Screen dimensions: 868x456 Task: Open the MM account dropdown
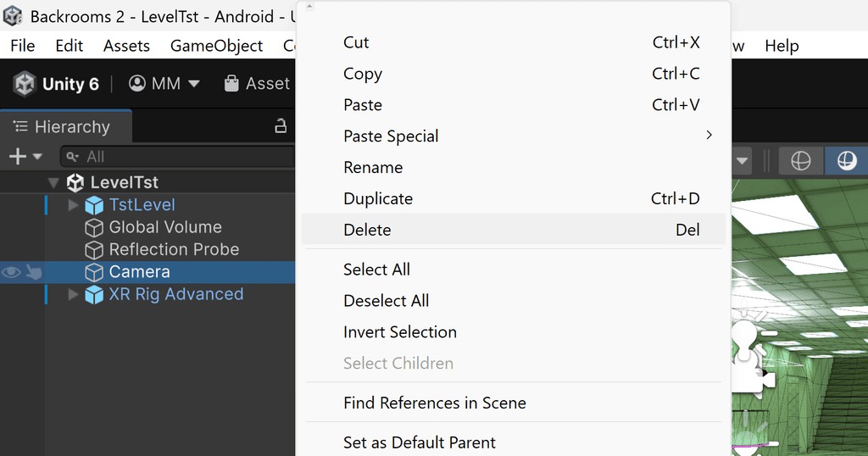[x=164, y=84]
